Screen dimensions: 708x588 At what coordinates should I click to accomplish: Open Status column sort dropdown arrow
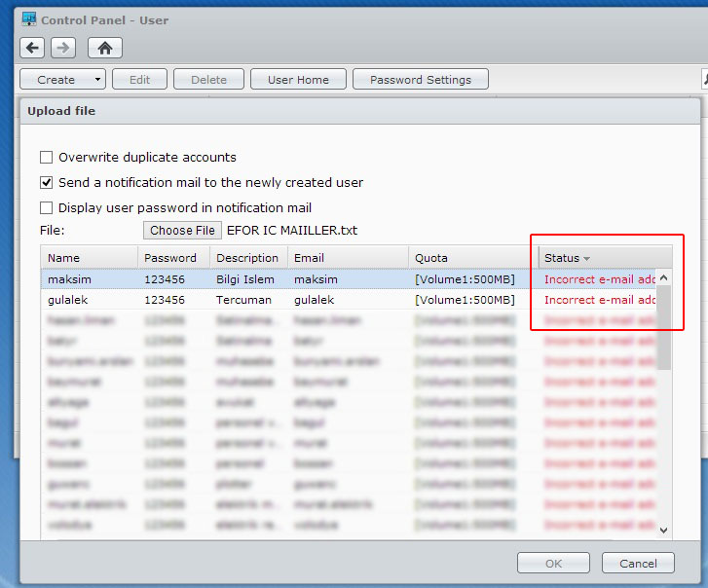point(587,259)
